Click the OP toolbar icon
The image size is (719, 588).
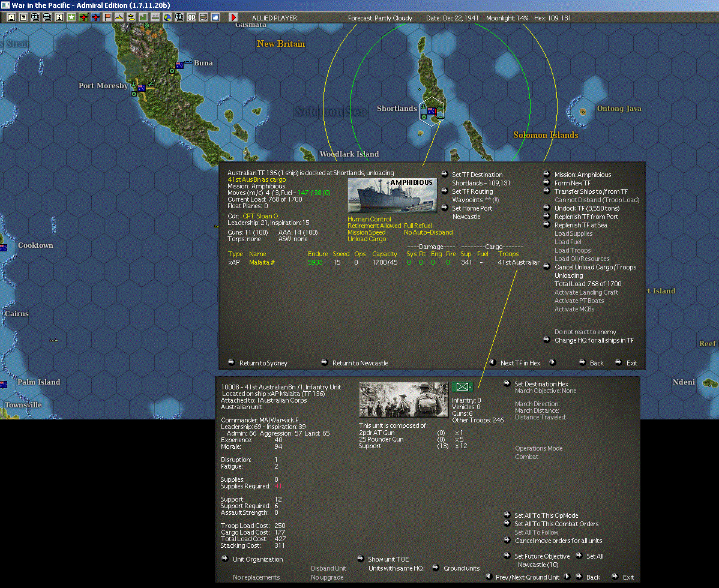191,17
